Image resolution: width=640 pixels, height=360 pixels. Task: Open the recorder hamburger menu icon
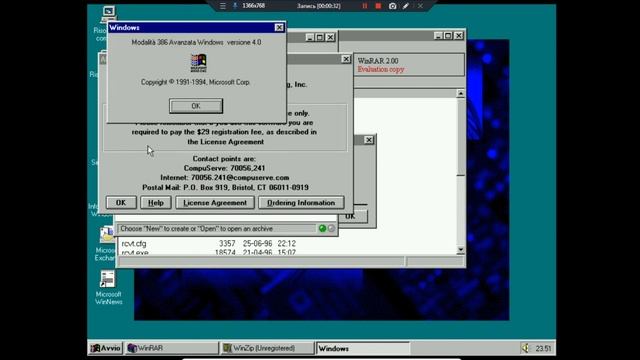click(x=223, y=6)
